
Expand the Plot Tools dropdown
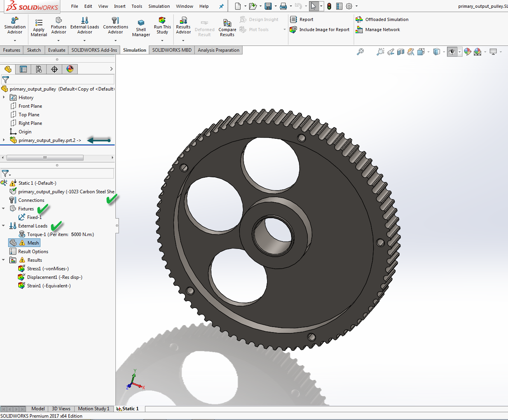(285, 30)
